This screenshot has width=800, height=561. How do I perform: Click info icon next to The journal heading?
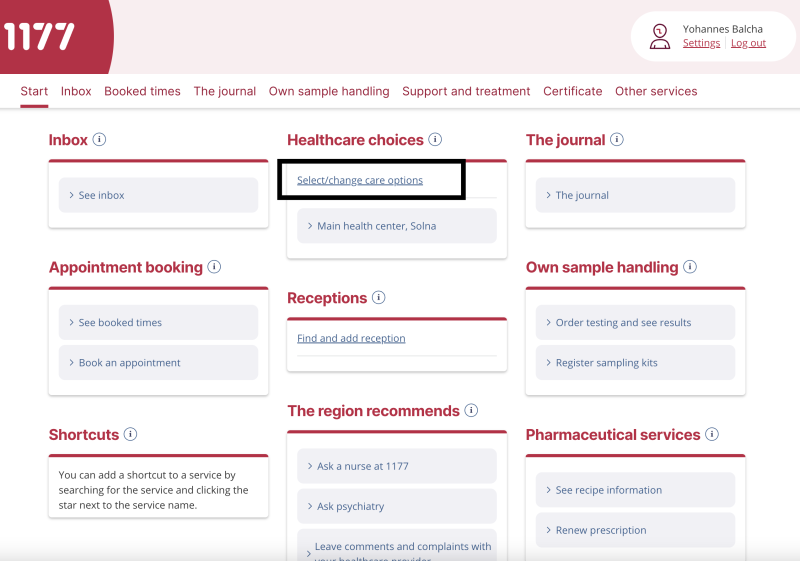pos(617,140)
